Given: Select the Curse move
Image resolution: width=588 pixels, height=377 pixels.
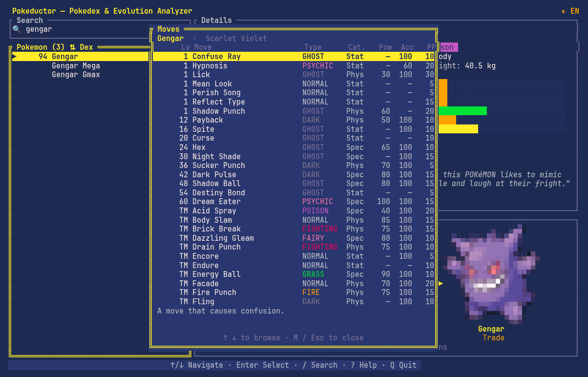Looking at the screenshot, I should point(294,138).
